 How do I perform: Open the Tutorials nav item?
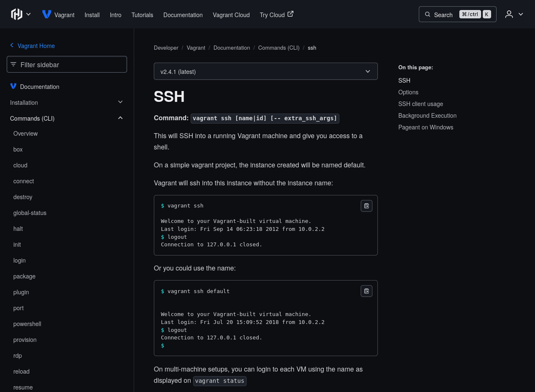click(x=142, y=15)
